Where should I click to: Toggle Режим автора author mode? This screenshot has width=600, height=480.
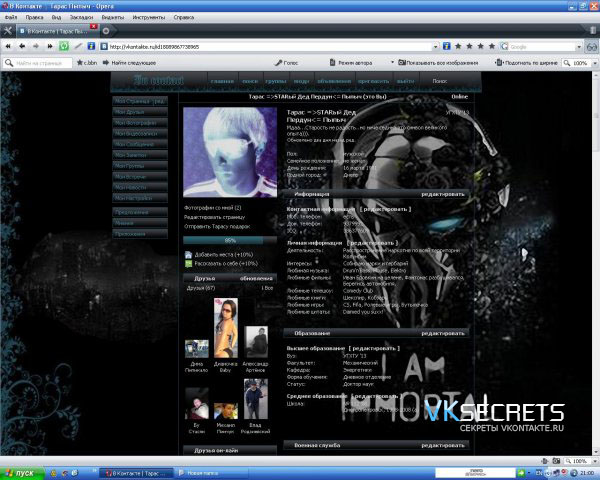click(351, 62)
